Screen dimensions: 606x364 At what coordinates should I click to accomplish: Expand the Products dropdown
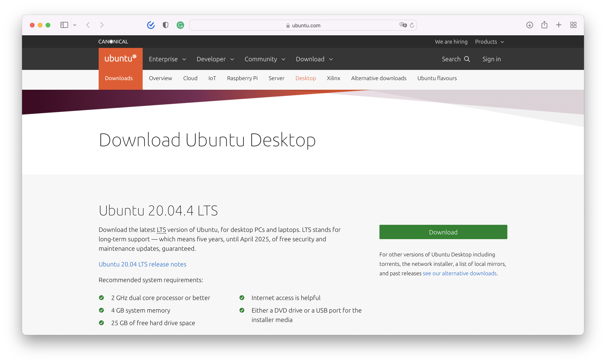coord(489,42)
